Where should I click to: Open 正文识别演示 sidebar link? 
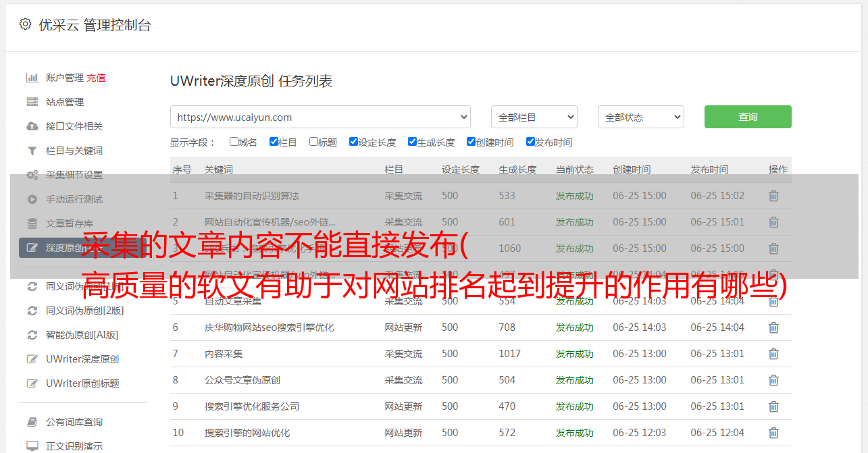point(74,446)
